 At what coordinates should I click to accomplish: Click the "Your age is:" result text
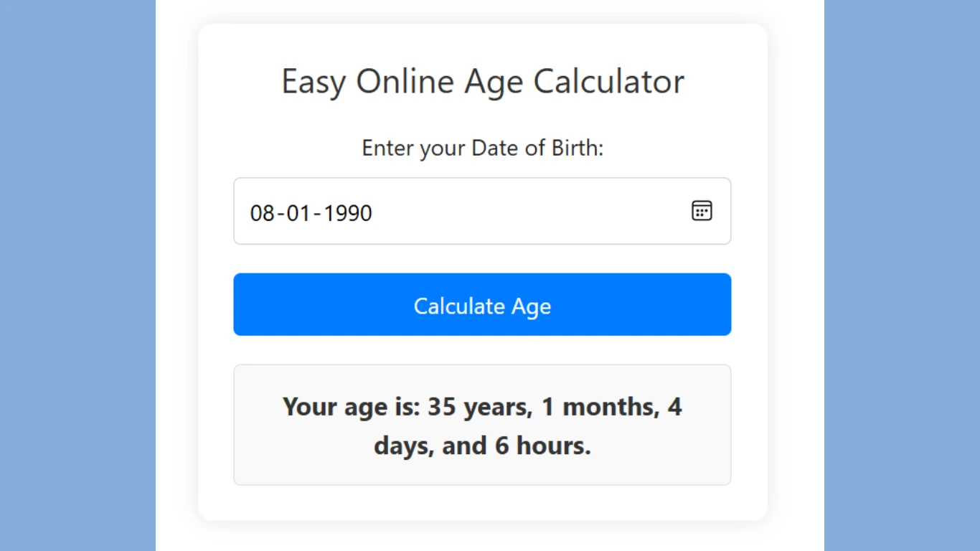(352, 407)
